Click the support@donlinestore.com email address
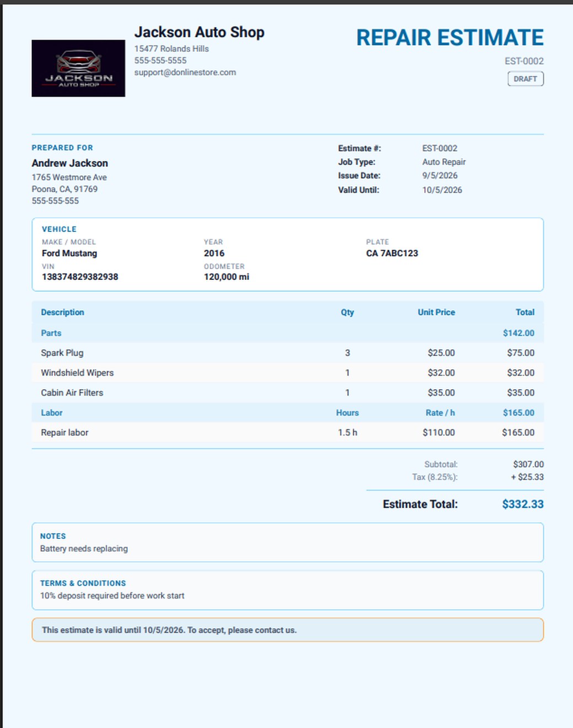Viewport: 573px width, 728px height. point(185,72)
